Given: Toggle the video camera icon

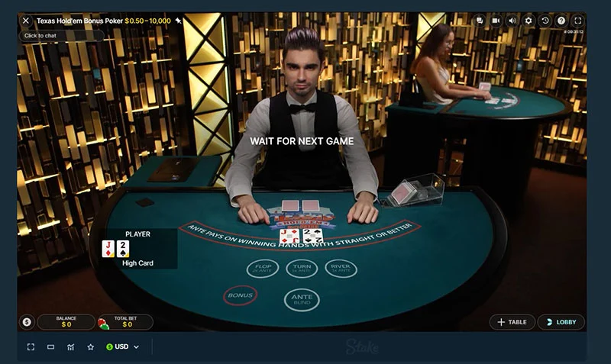Looking at the screenshot, I should (x=496, y=21).
